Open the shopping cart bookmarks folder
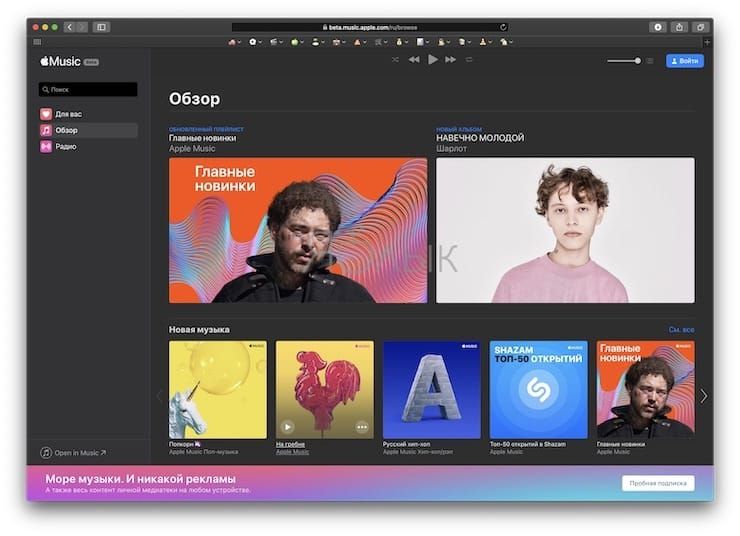This screenshot has width=740, height=536. pyautogui.click(x=379, y=42)
